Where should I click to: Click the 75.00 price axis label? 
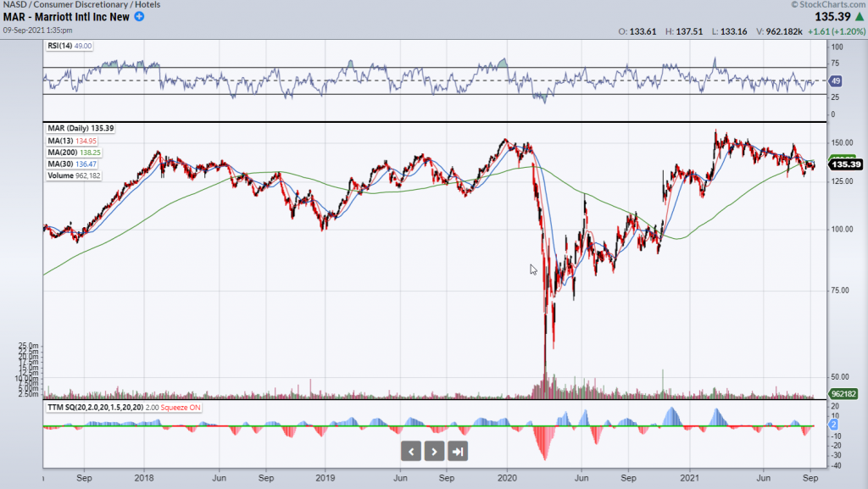click(x=840, y=291)
